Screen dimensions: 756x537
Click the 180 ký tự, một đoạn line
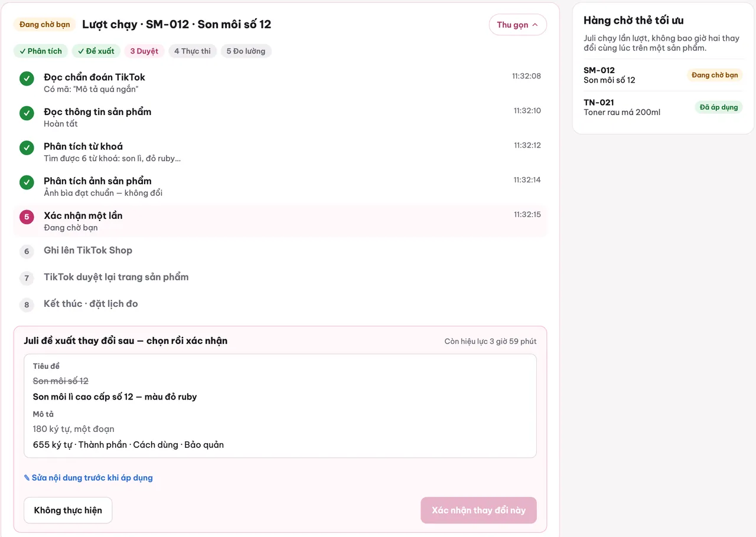pos(74,429)
